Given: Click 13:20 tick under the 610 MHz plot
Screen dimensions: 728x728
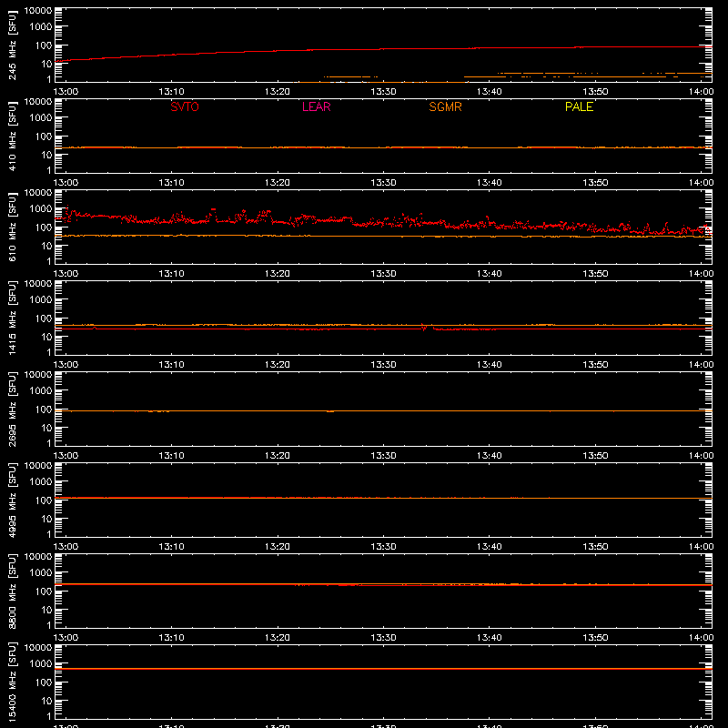Looking at the screenshot, I should tap(278, 274).
